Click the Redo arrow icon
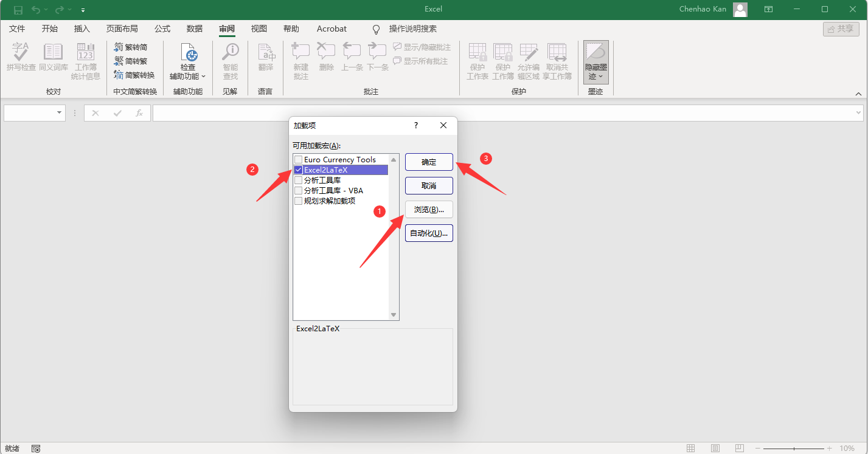 click(x=60, y=10)
